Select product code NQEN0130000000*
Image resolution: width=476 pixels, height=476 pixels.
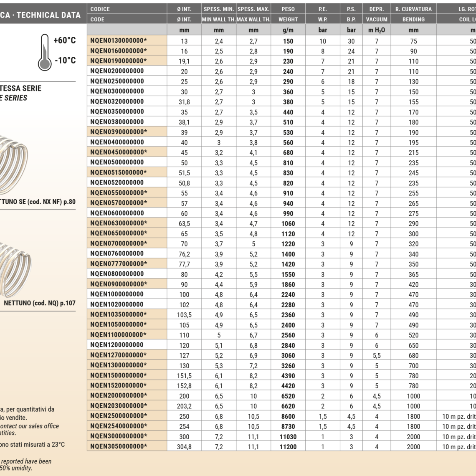click(119, 41)
